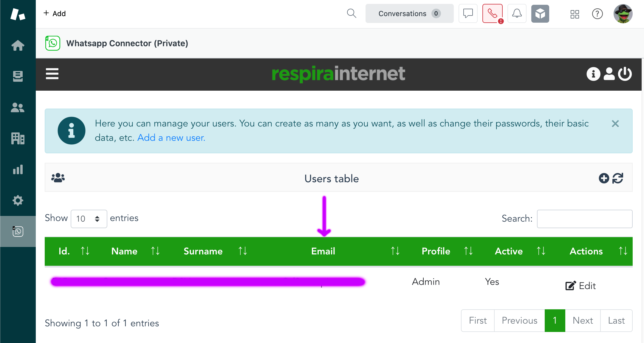
Task: Click the add user plus icon
Action: 604,178
